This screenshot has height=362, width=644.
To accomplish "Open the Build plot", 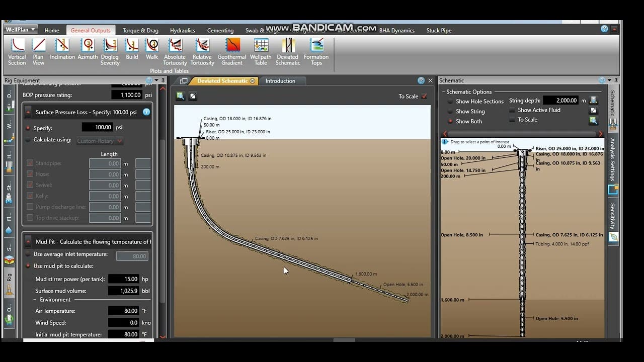I will [132, 49].
